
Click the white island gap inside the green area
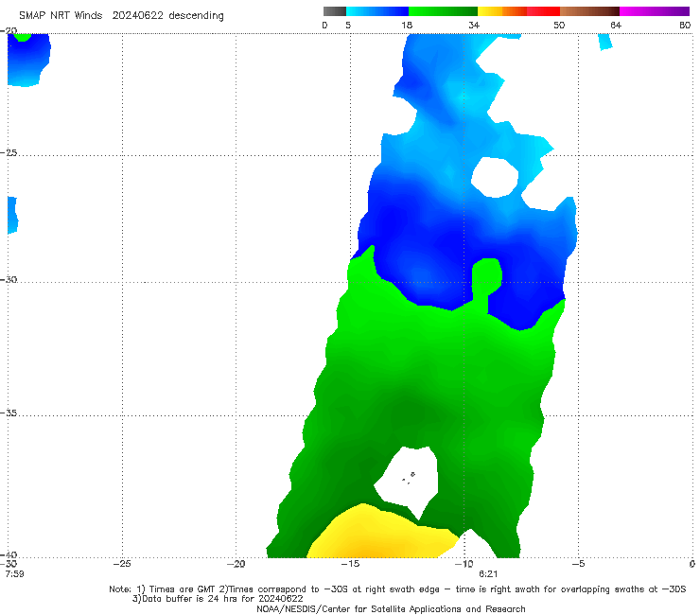coord(409,480)
